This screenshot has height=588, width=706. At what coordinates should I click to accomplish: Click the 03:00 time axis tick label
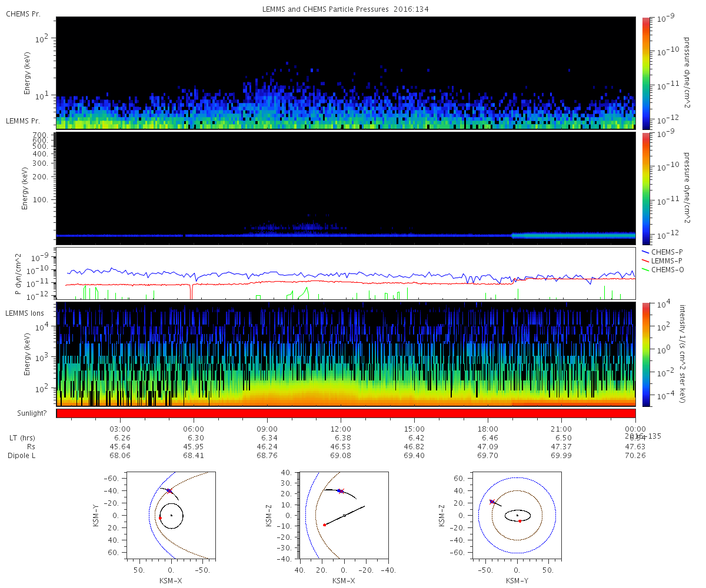120,429
